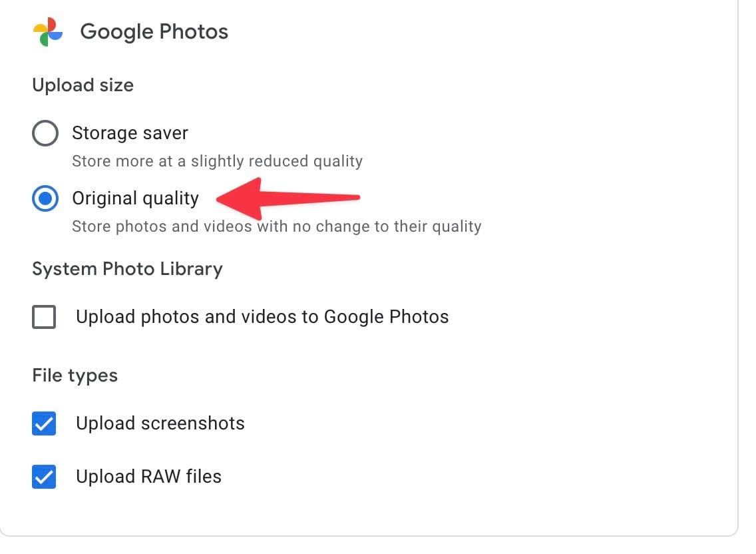Click the System Photo Library heading
Image resolution: width=756 pixels, height=554 pixels.
(x=127, y=269)
